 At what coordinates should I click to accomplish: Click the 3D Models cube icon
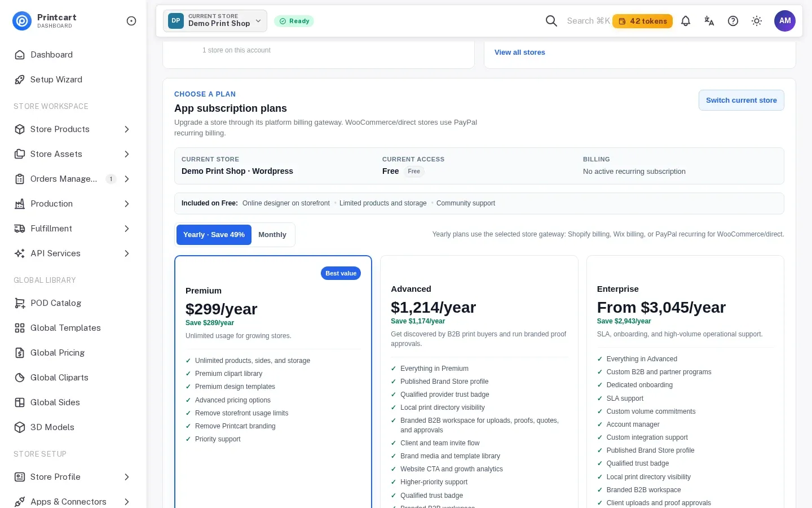pyautogui.click(x=20, y=427)
